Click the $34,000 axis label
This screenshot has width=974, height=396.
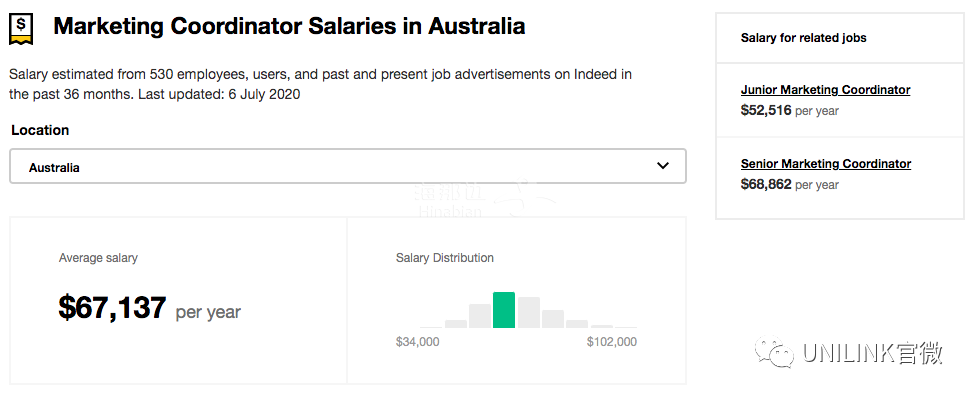click(417, 342)
